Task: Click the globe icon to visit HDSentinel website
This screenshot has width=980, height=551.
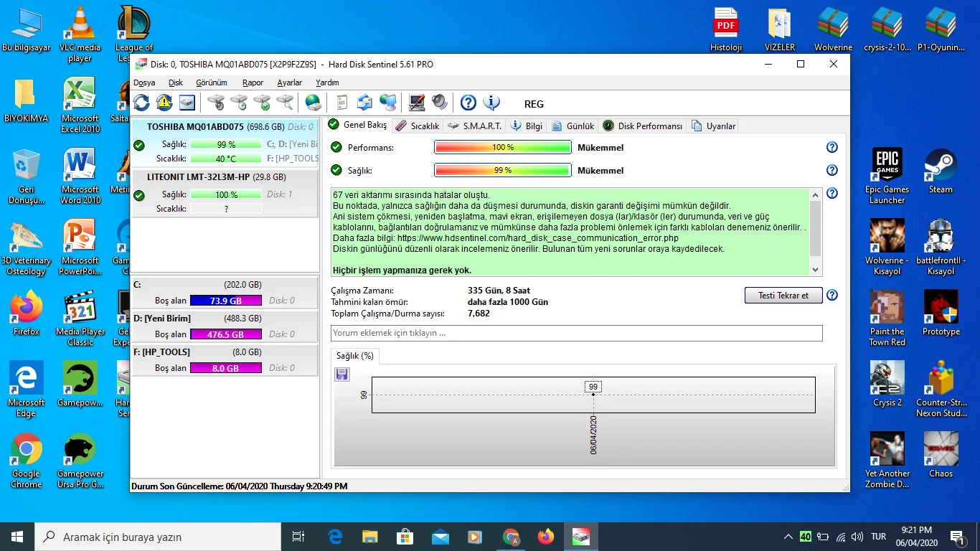Action: (x=313, y=102)
